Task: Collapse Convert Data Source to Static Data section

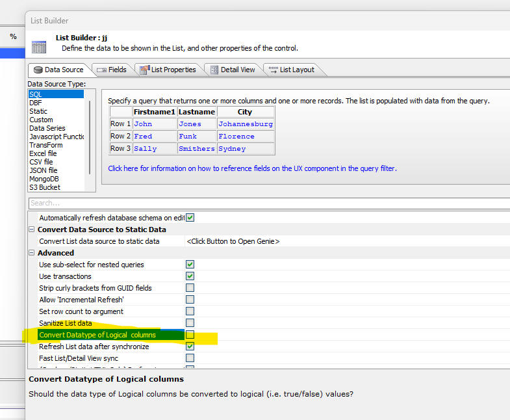Action: [x=32, y=230]
